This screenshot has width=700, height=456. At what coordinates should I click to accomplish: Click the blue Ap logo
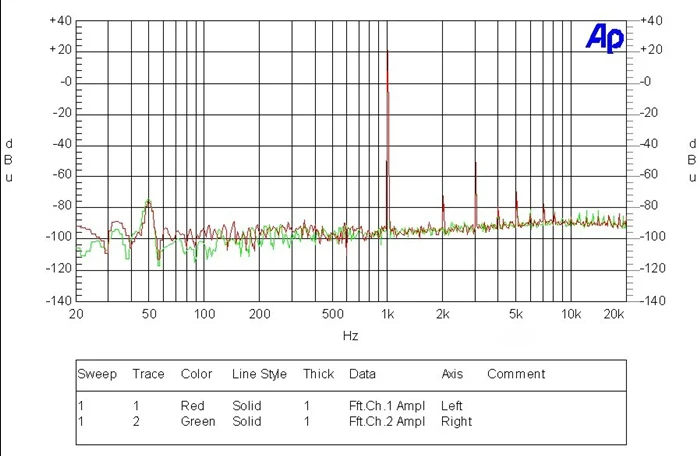[605, 38]
